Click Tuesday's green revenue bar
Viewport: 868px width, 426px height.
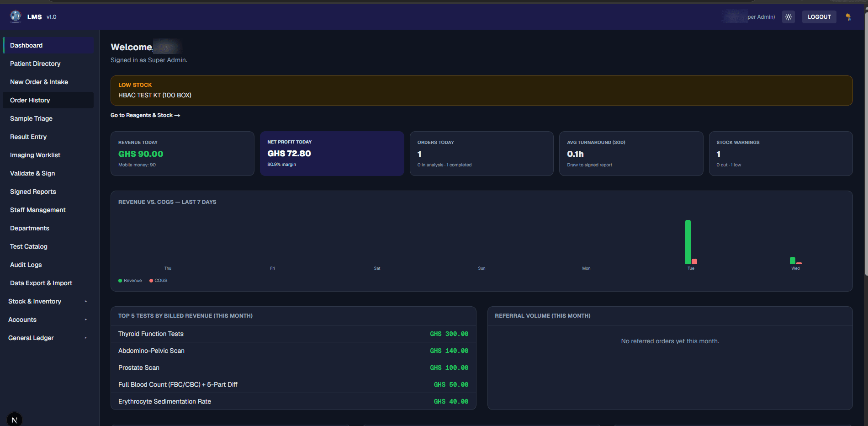(x=688, y=242)
